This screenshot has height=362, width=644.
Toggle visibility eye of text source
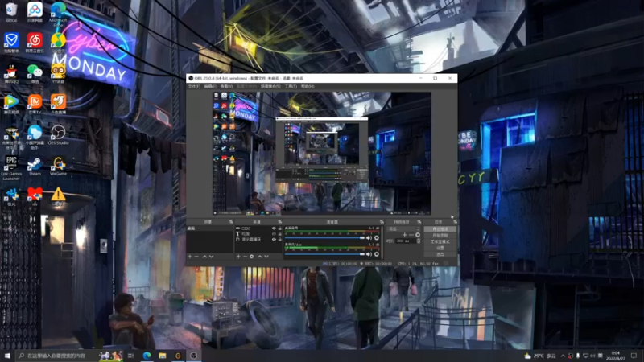tap(274, 234)
